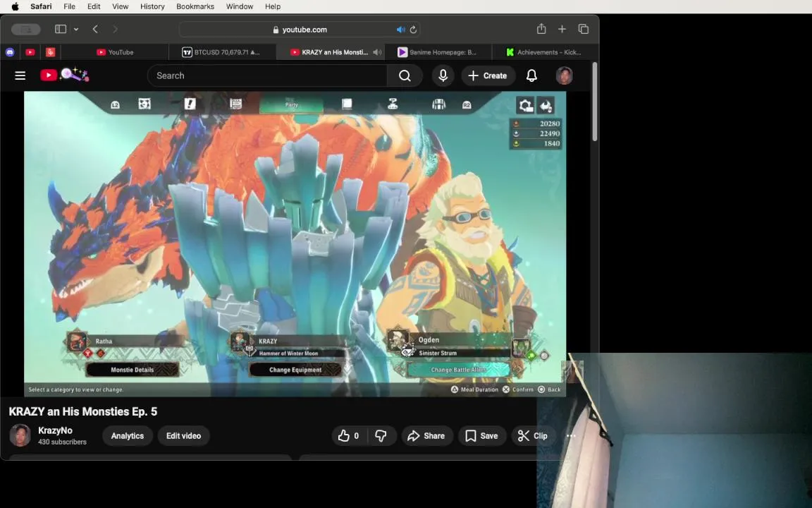
Task: Switch to the Achievements - Kick tab
Action: pyautogui.click(x=544, y=52)
